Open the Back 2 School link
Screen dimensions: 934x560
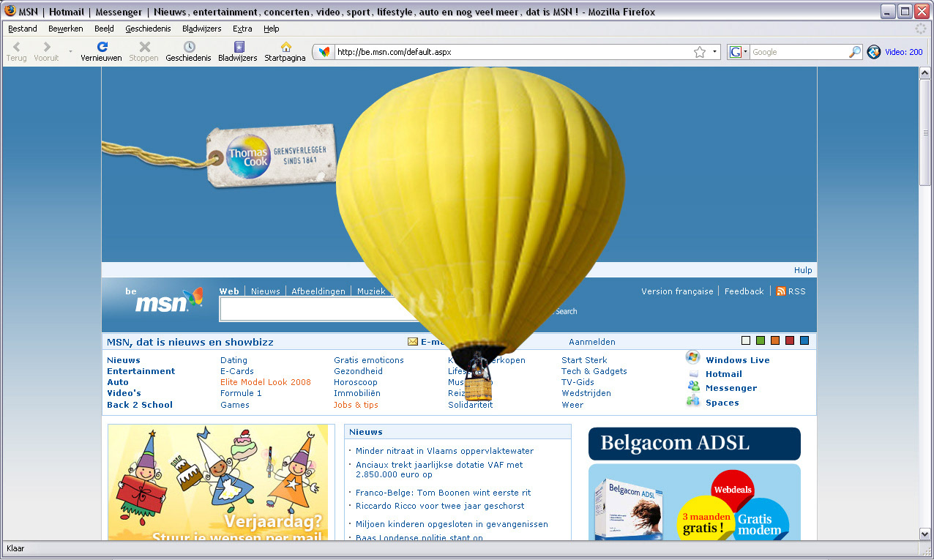coord(140,405)
